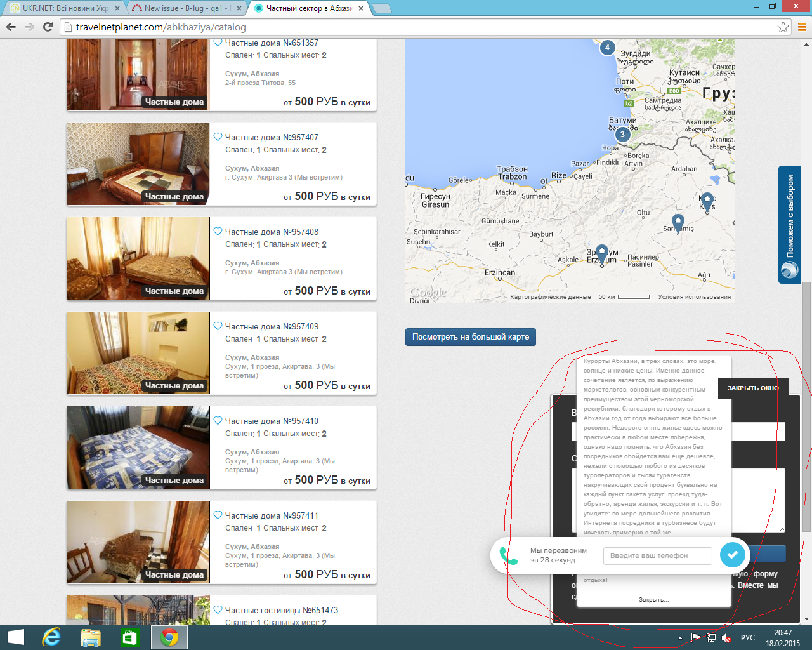Viewport: 812px width, 650px height.
Task: Favorite listing №957409 with heart icon
Action: tap(218, 326)
